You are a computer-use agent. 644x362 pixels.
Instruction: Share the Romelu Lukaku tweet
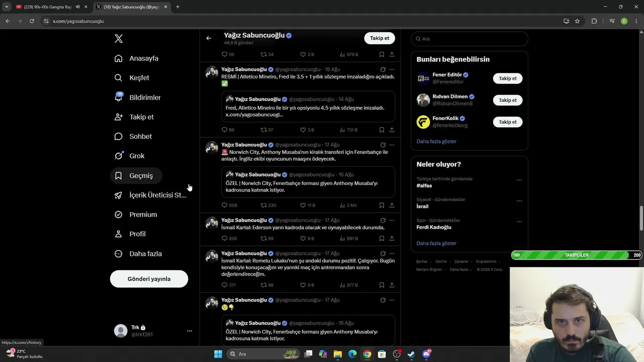tap(391, 285)
